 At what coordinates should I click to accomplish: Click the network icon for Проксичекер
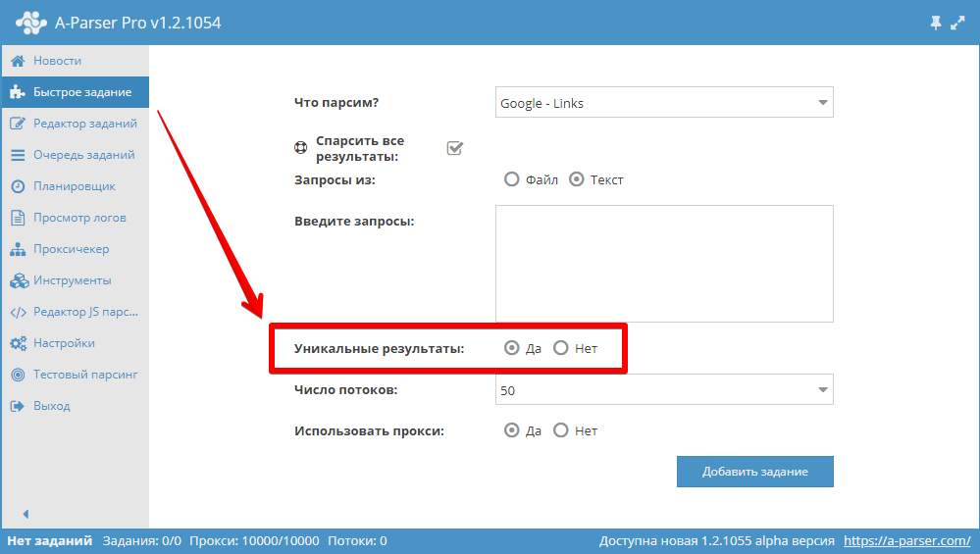(x=18, y=249)
